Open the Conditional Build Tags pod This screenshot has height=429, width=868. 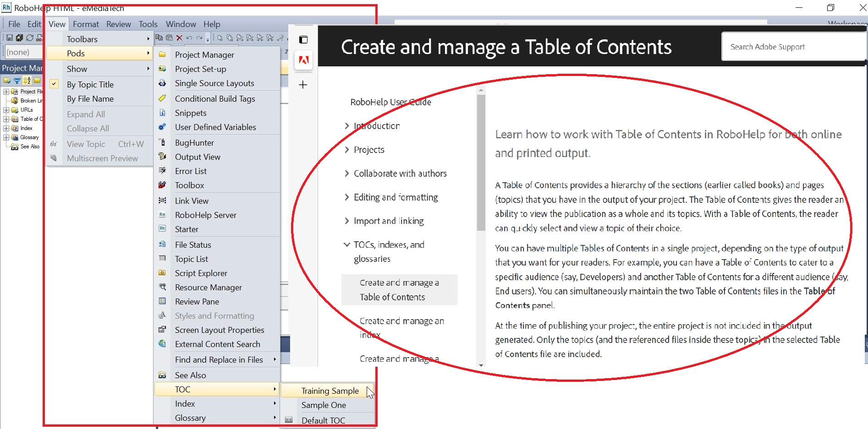(x=217, y=98)
